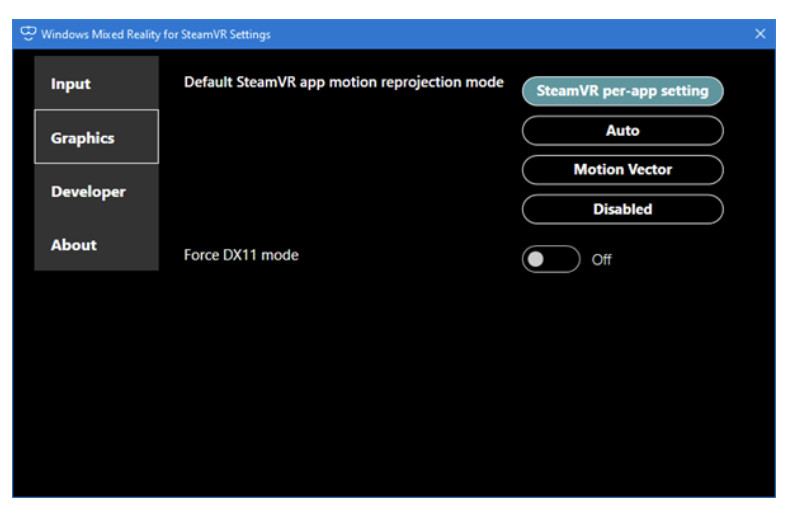Set motion reprojection mode to Auto

tap(622, 130)
